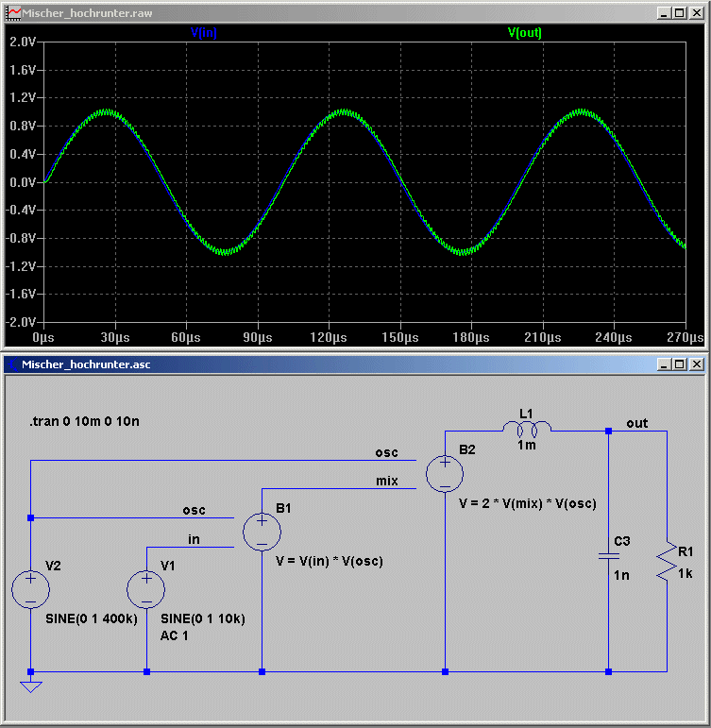Viewport: 711px width, 728px height.
Task: Select inductor L1 symbol
Action: click(x=527, y=429)
